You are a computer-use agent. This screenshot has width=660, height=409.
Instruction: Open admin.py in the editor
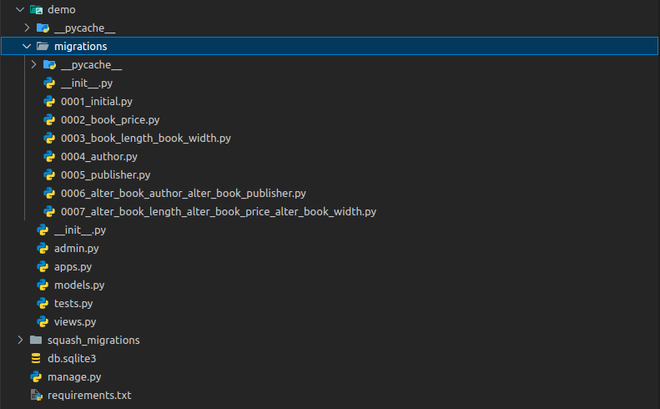[77, 248]
